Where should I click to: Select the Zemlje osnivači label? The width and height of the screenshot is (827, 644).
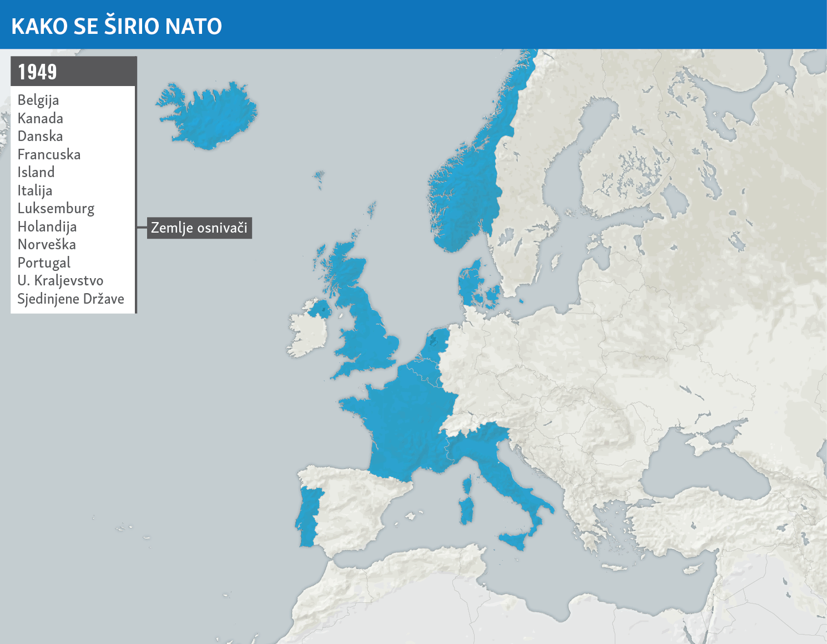(x=199, y=228)
